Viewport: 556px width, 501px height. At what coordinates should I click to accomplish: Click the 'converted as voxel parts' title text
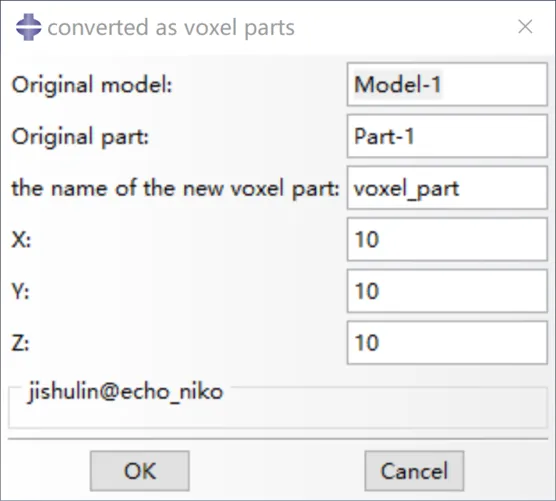point(171,28)
